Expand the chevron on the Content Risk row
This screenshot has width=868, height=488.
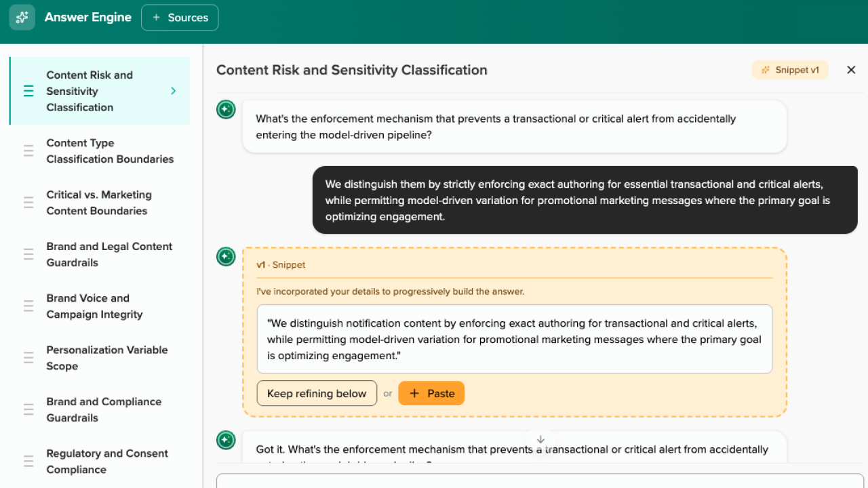click(x=174, y=91)
